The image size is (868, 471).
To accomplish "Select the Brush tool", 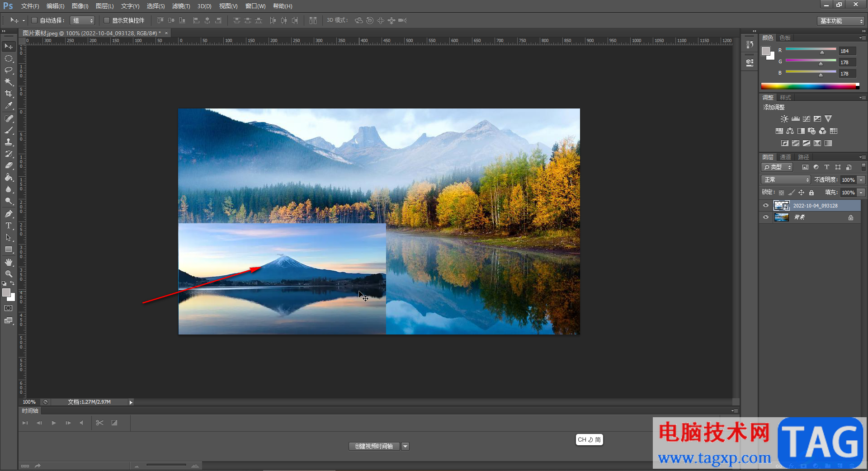I will coord(9,130).
